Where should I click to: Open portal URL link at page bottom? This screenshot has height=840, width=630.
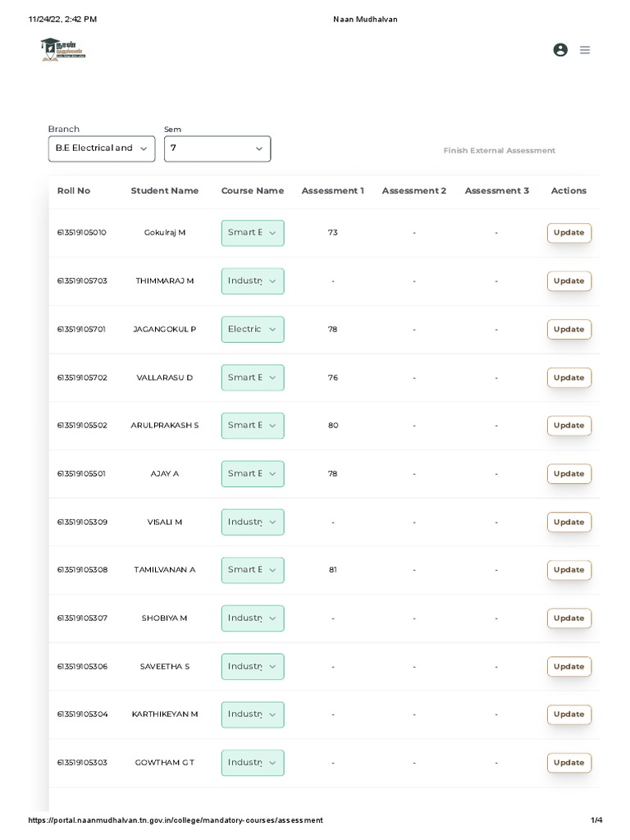click(x=176, y=820)
